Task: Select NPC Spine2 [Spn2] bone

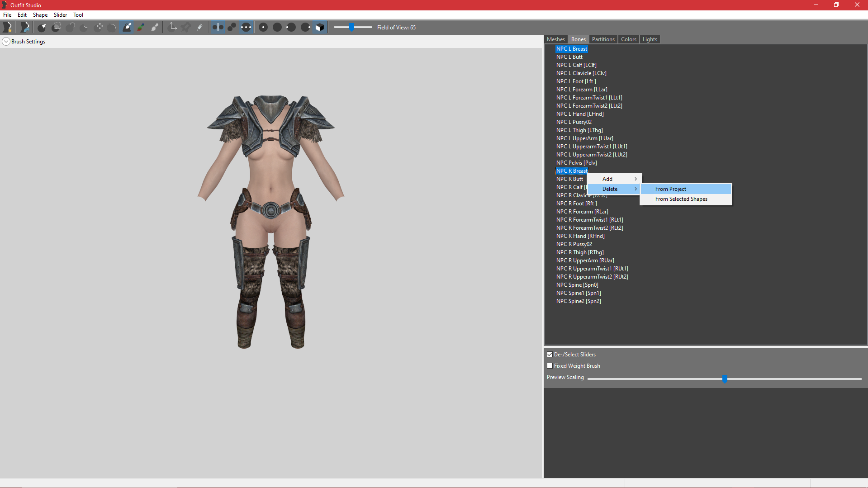Action: pos(579,301)
